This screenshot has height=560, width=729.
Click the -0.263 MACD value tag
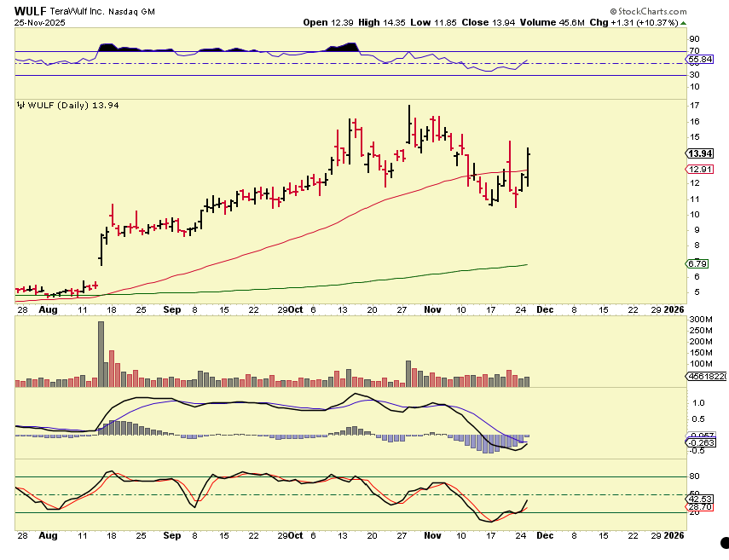pyautogui.click(x=701, y=443)
